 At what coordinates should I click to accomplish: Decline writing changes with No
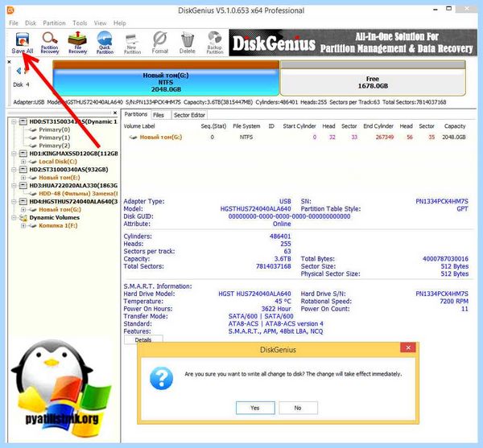click(x=298, y=408)
